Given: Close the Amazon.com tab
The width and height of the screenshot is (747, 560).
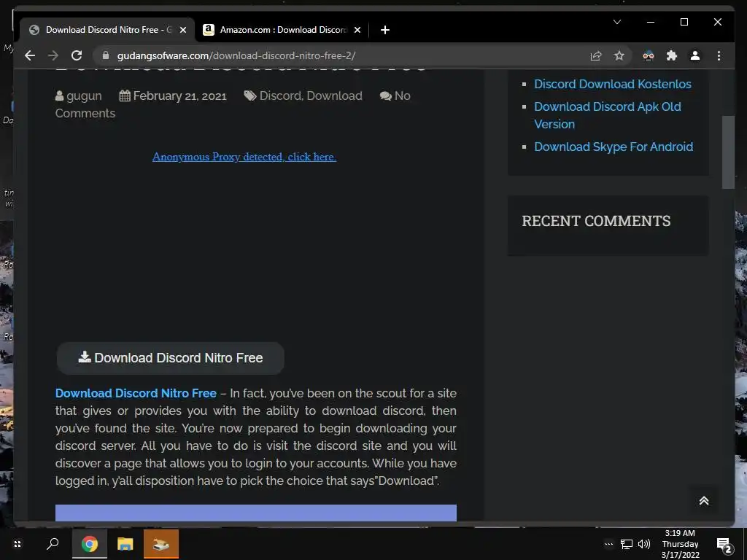Looking at the screenshot, I should click(x=357, y=30).
